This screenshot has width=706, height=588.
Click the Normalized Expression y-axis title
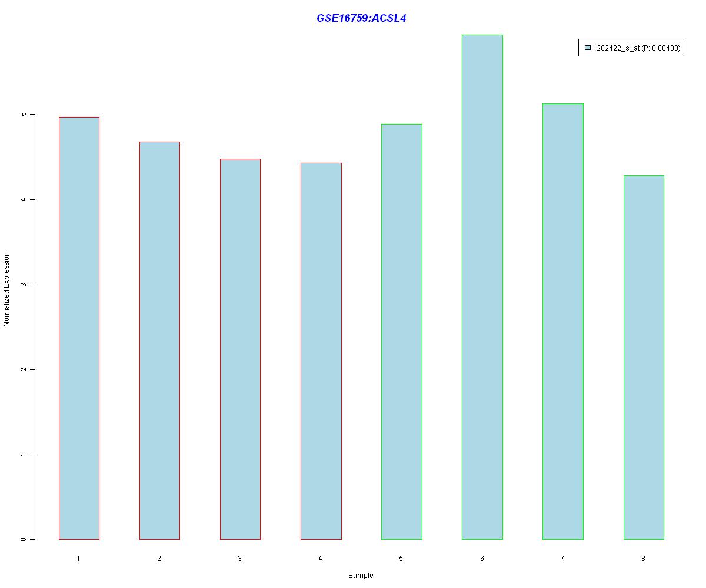point(7,289)
